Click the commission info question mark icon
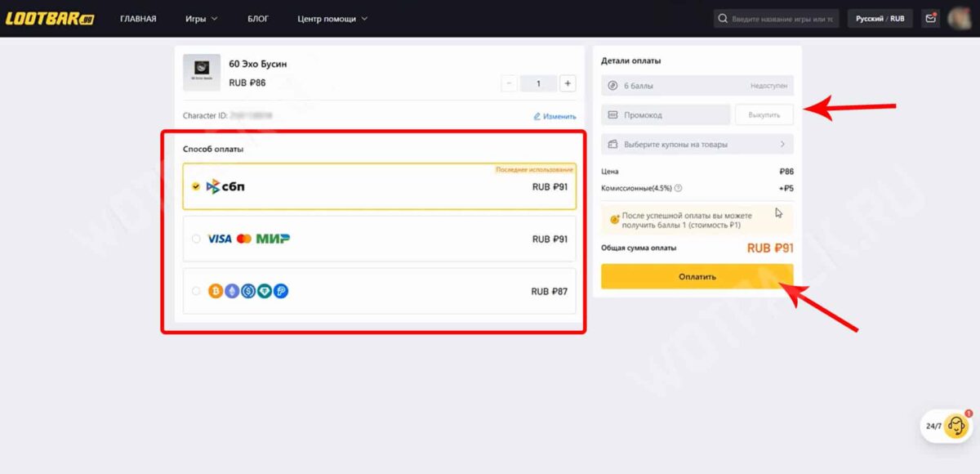The height and width of the screenshot is (474, 980). pos(679,188)
